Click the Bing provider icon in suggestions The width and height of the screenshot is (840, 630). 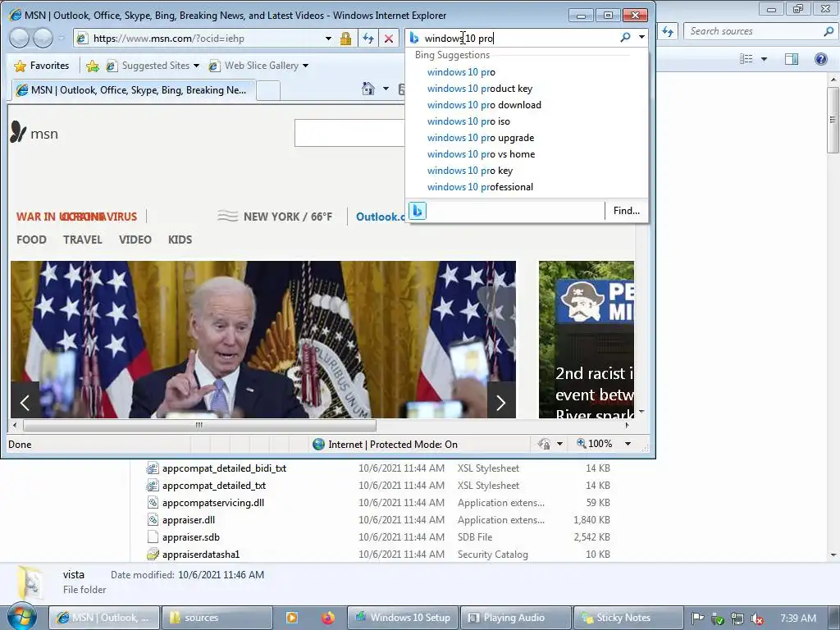[x=418, y=211]
